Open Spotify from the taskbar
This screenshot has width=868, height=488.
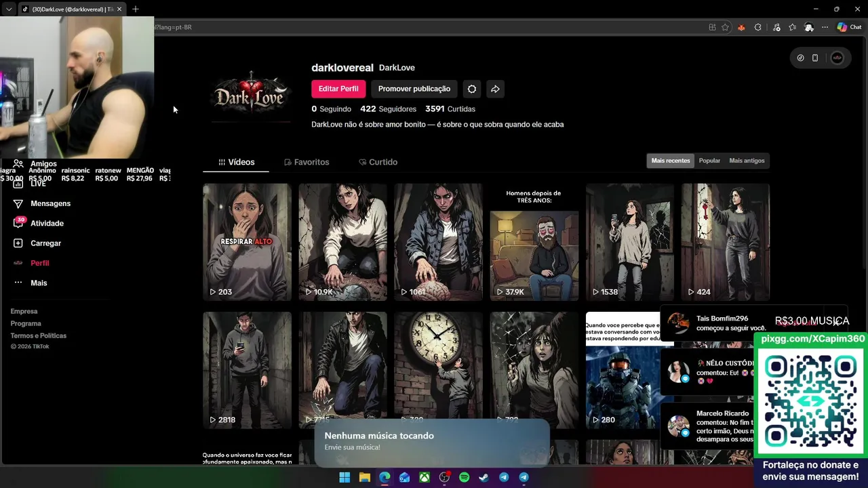(464, 477)
